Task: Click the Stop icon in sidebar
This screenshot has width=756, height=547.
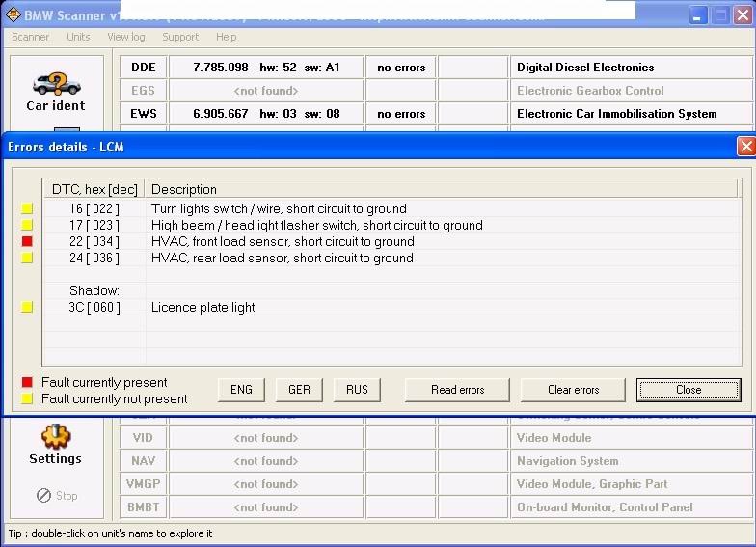Action: coord(44,496)
